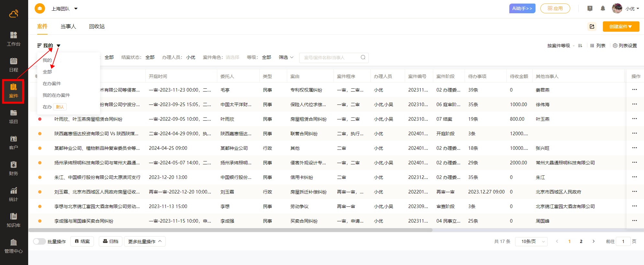Open the 知识库 knowledge base icon
This screenshot has width=644, height=265.
tap(14, 220)
